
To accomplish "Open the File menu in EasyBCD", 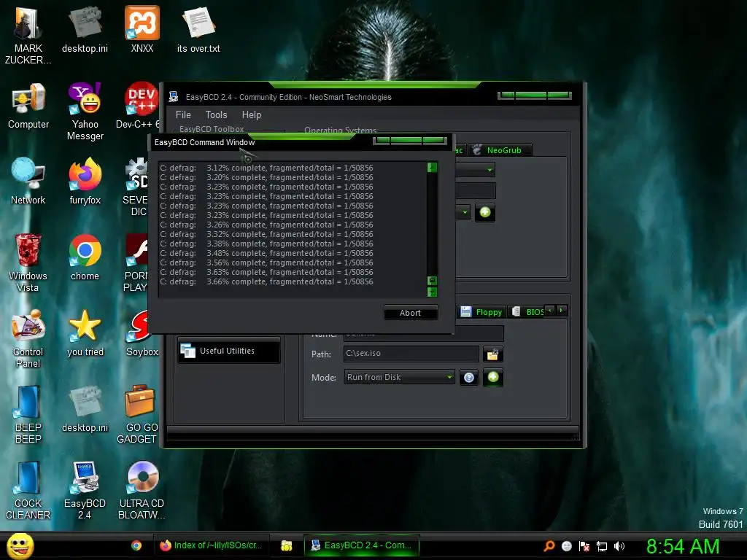I will (183, 114).
